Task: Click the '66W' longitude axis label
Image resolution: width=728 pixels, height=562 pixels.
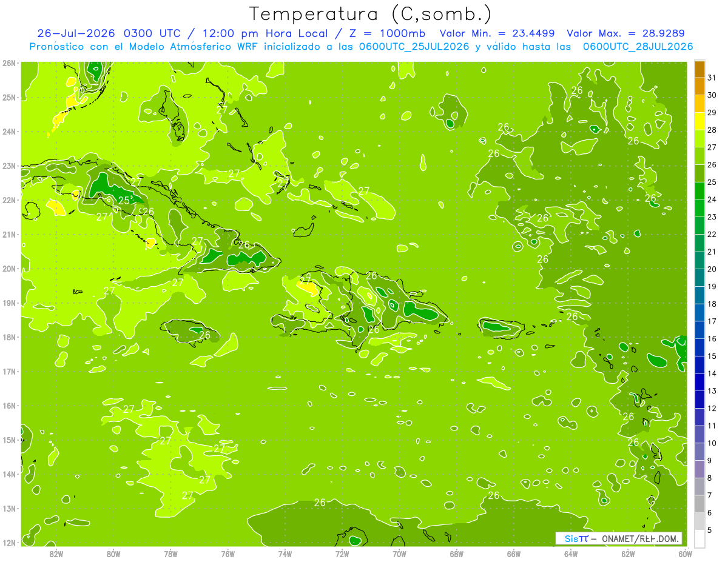Action: pos(514,554)
